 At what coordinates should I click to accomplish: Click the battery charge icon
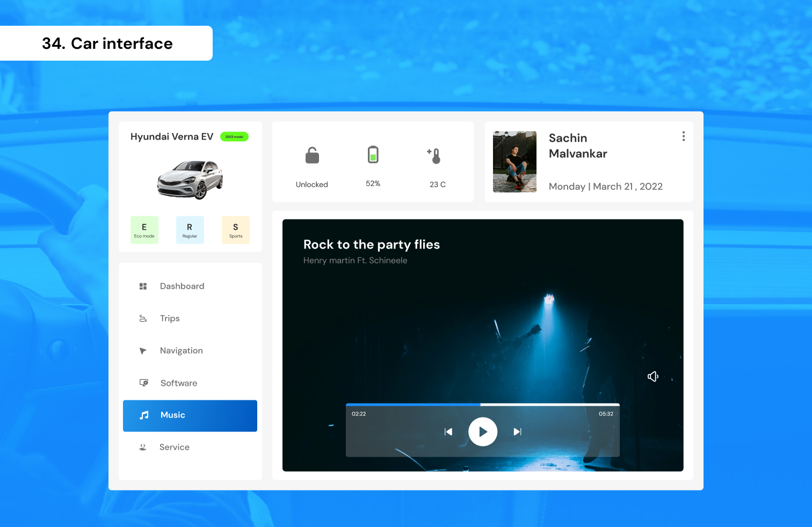[373, 155]
